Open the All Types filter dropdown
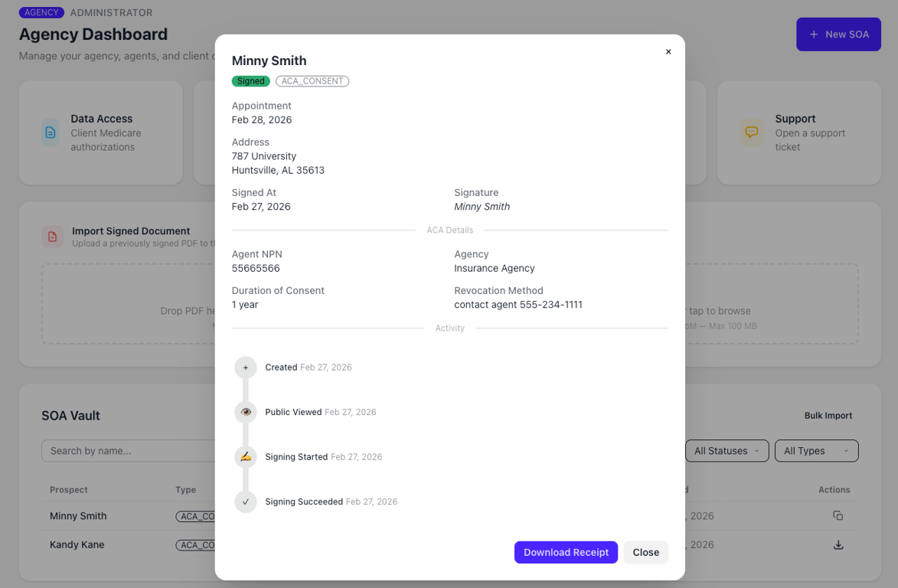 tap(815, 451)
